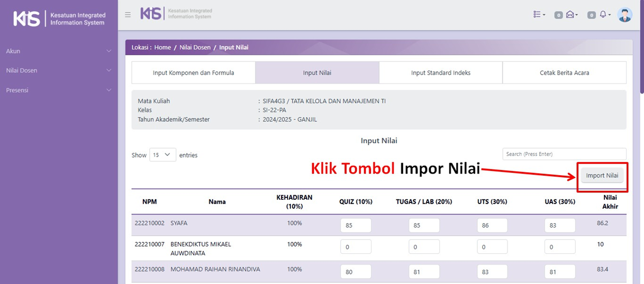Click the search entries input field

click(x=564, y=154)
